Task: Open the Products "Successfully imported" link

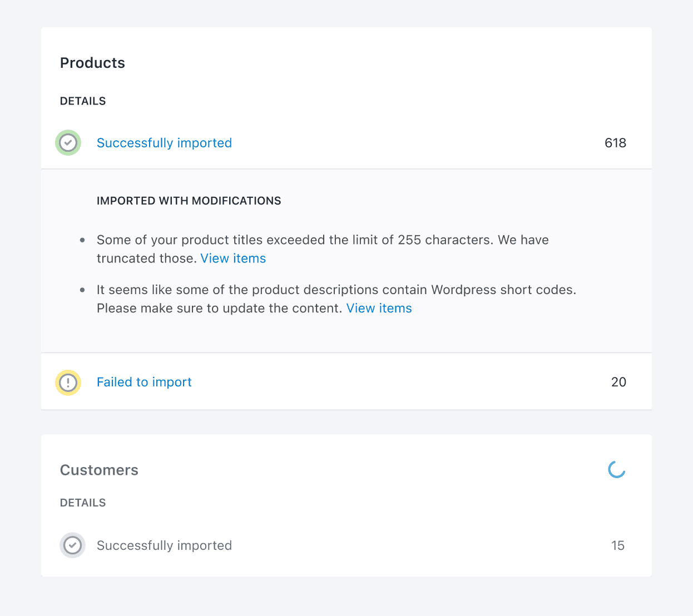Action: click(164, 143)
